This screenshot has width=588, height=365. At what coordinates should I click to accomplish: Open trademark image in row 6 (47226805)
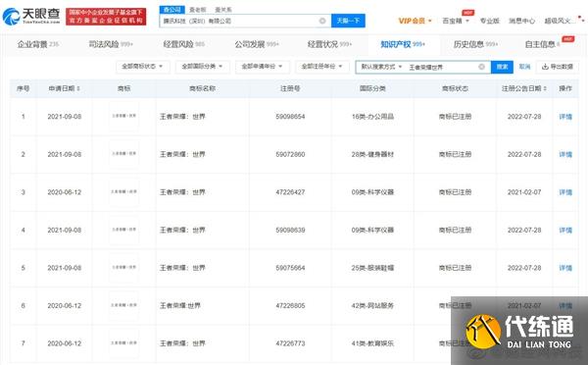[123, 306]
